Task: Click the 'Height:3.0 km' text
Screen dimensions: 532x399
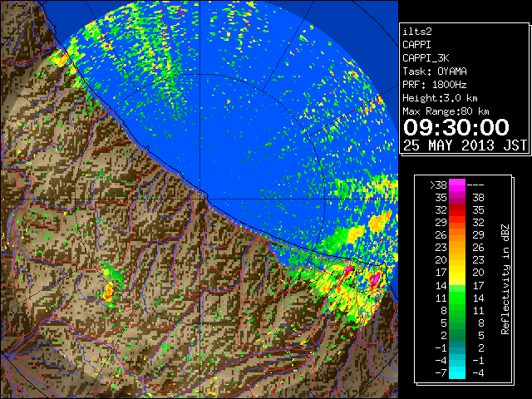Action: (x=440, y=98)
